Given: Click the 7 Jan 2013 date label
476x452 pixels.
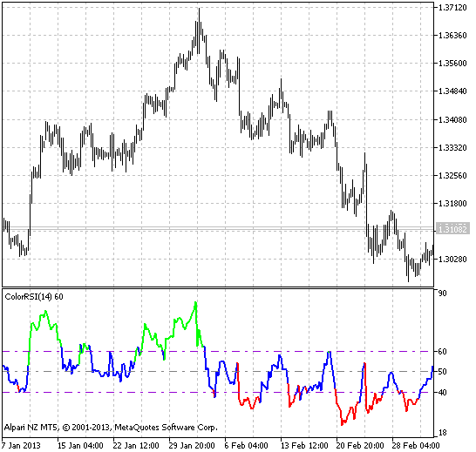Looking at the screenshot, I should pyautogui.click(x=21, y=446).
